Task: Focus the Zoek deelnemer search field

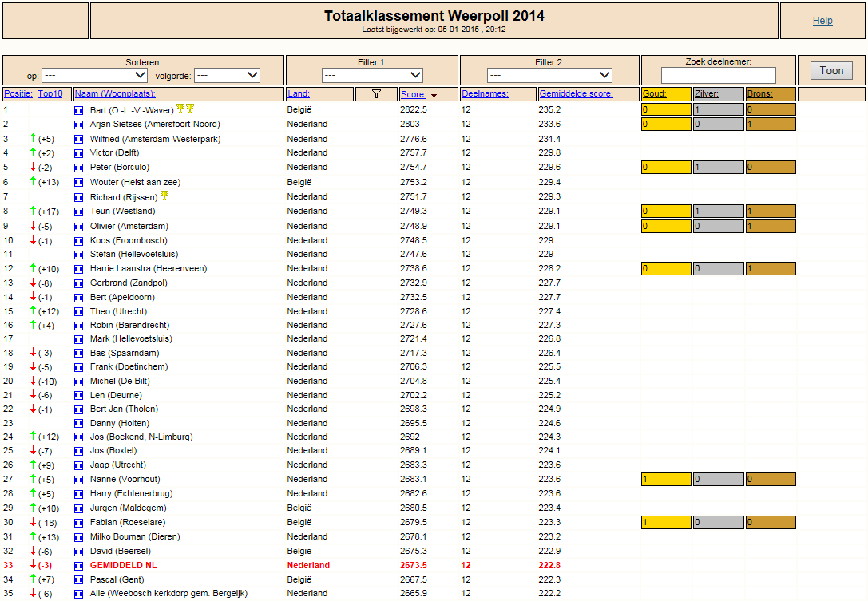Action: [719, 75]
